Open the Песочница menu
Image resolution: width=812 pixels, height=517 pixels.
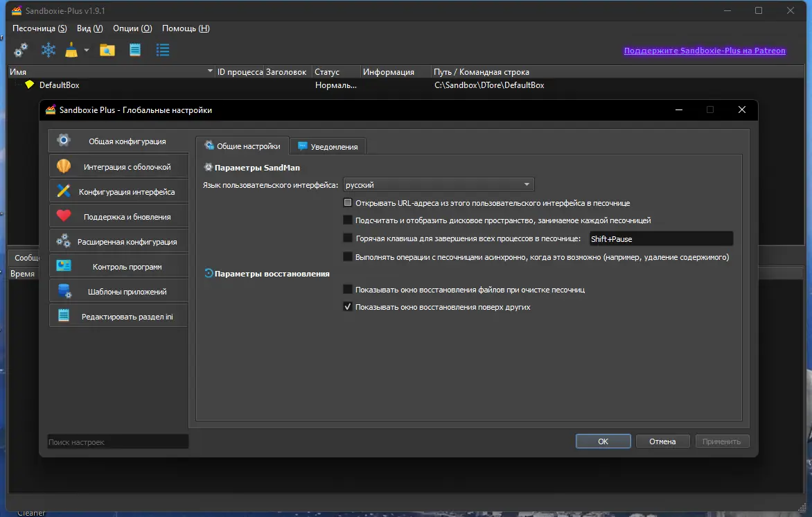[40, 28]
